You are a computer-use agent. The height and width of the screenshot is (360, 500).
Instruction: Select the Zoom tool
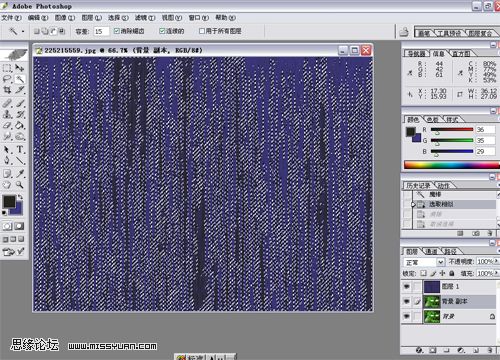click(x=20, y=185)
